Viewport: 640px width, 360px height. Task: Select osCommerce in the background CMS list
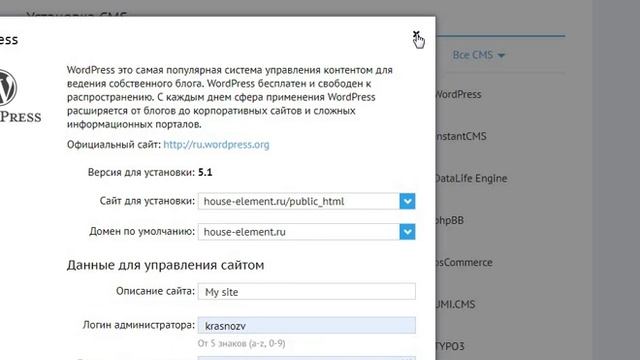coord(464,262)
